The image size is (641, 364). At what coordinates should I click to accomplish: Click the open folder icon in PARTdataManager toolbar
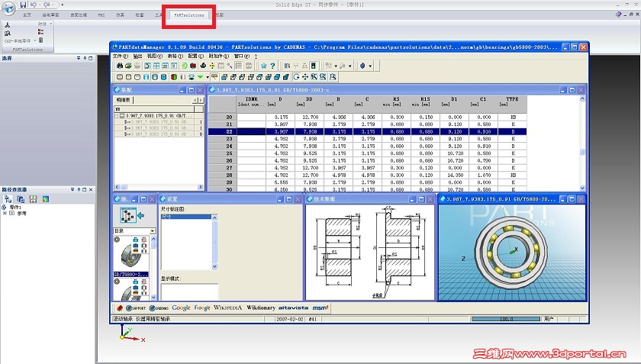point(128,66)
